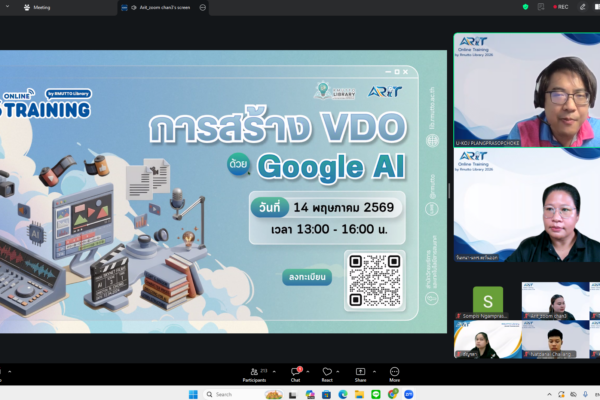
Task: Select the thumbnail left of Nattapol Chailang
Action: pos(488,339)
